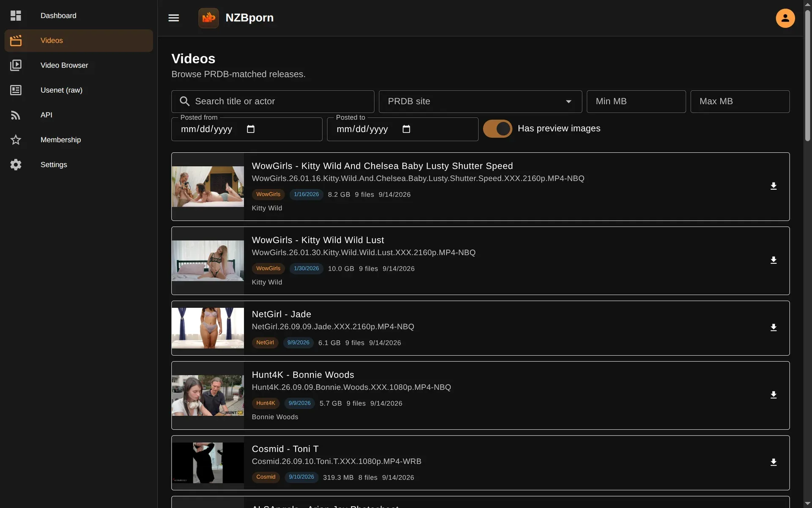
Task: Open the Hunt4K Bonnie Woods thumbnail
Action: 208,395
